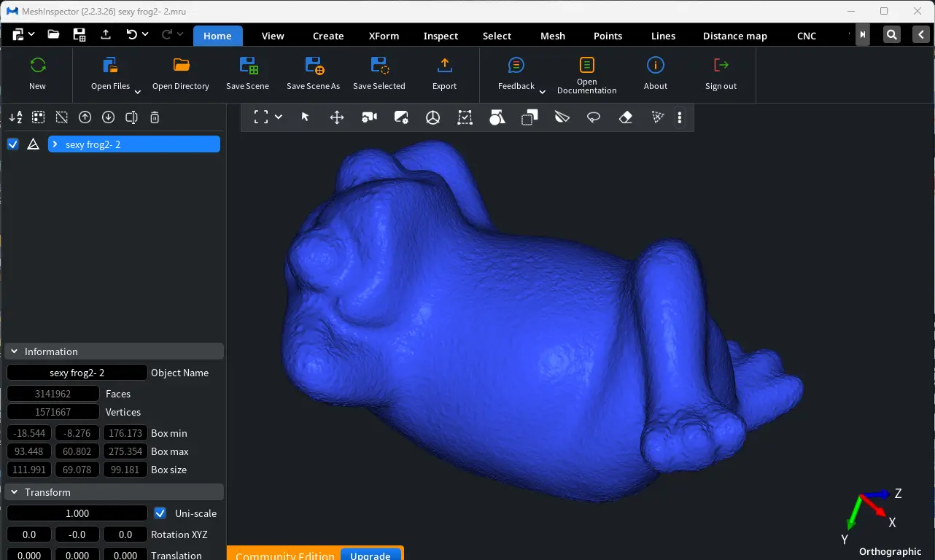The image size is (935, 560).
Task: Click the quick-access save scene icon
Action: pos(79,34)
